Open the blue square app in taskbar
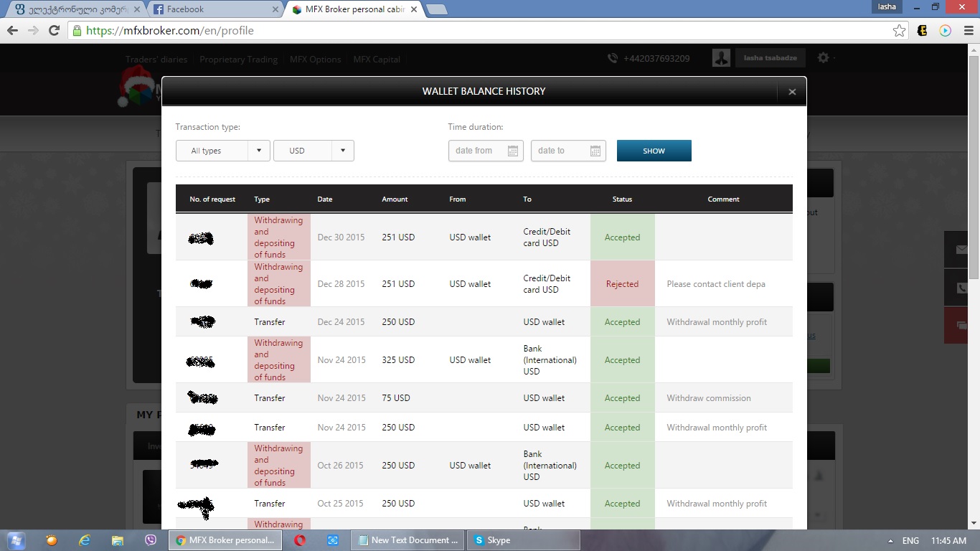Screen dimensions: 980x551 pyautogui.click(x=333, y=540)
